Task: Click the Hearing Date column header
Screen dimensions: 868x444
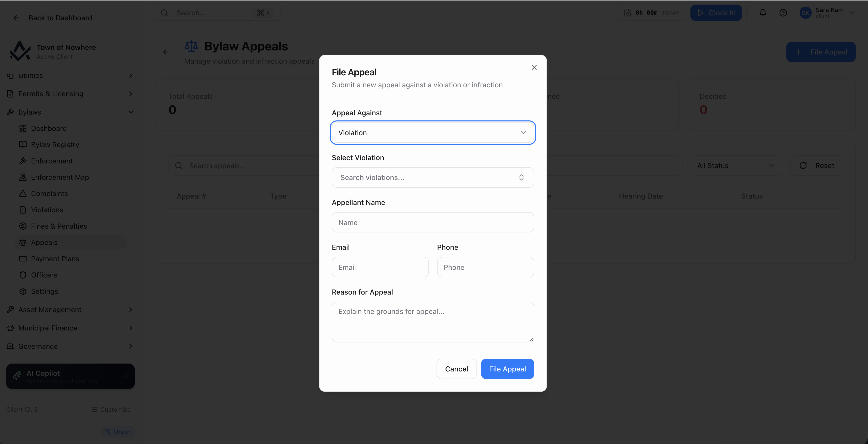Action: coord(641,196)
